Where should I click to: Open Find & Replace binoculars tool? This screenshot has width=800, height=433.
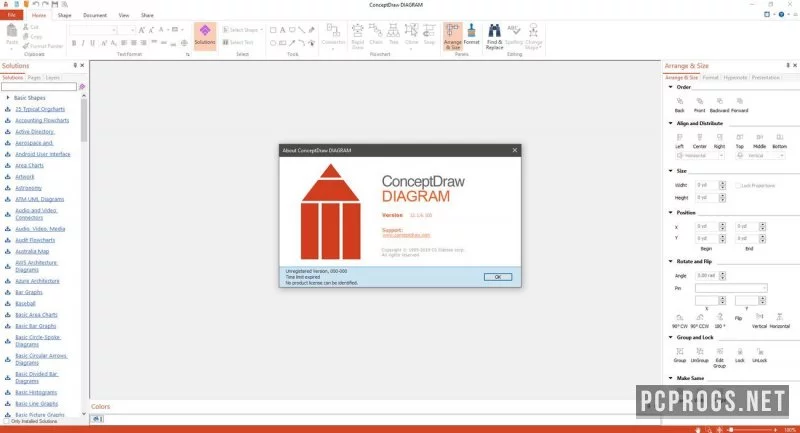494,36
